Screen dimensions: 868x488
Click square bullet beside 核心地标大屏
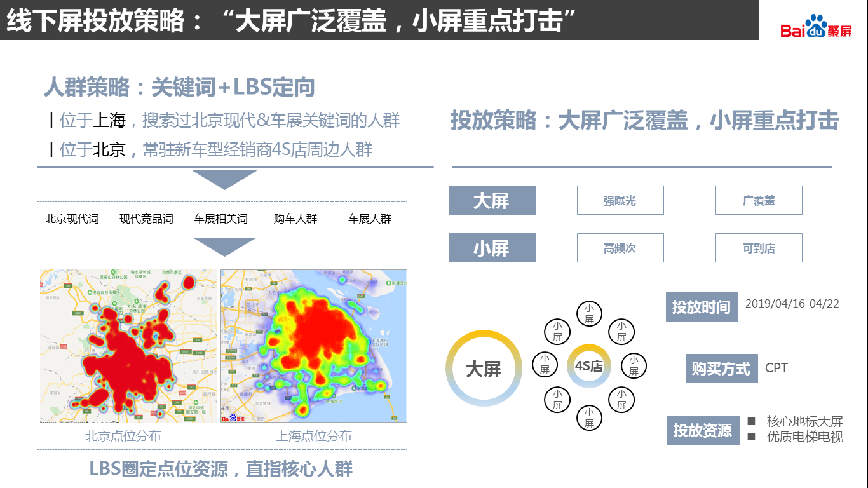[x=751, y=421]
